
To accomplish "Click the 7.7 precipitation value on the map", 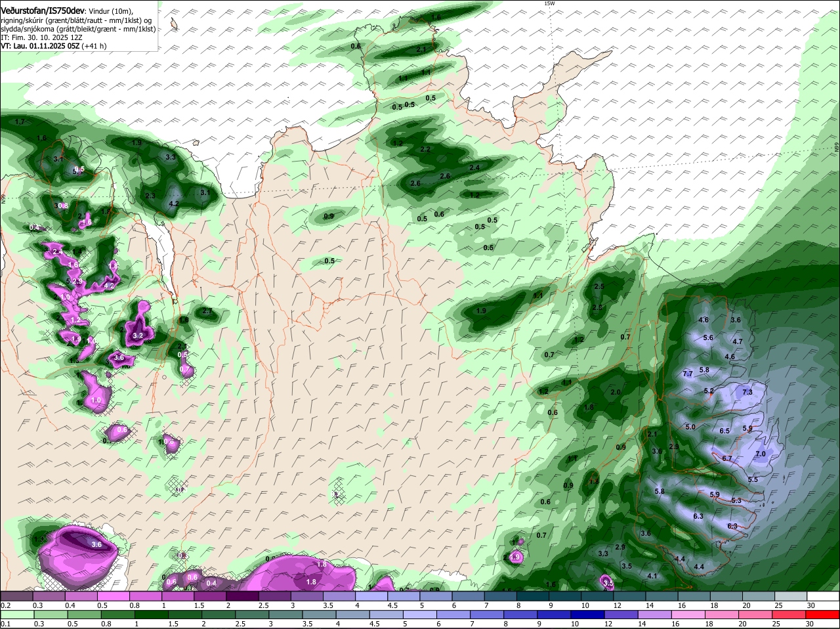I will pos(688,374).
